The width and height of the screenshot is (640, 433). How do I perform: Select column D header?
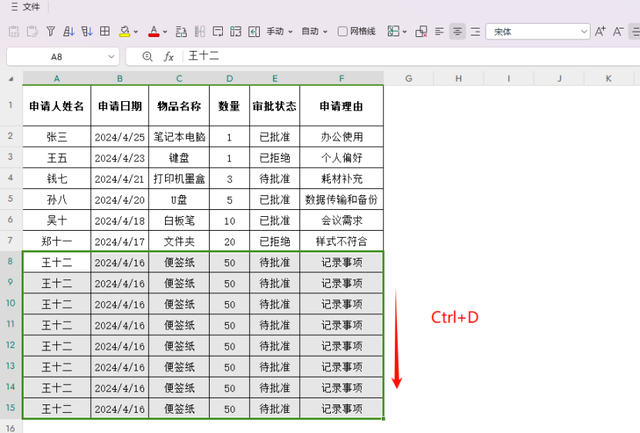(x=229, y=78)
